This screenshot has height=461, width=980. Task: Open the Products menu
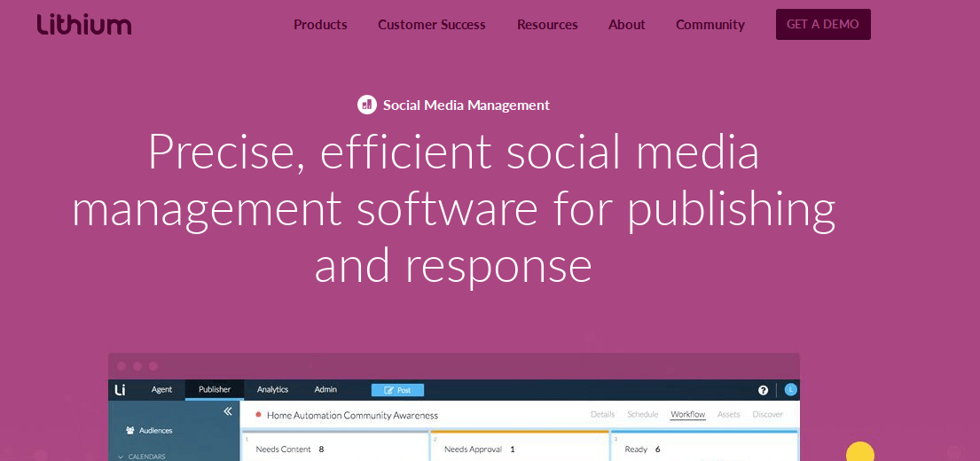point(321,25)
